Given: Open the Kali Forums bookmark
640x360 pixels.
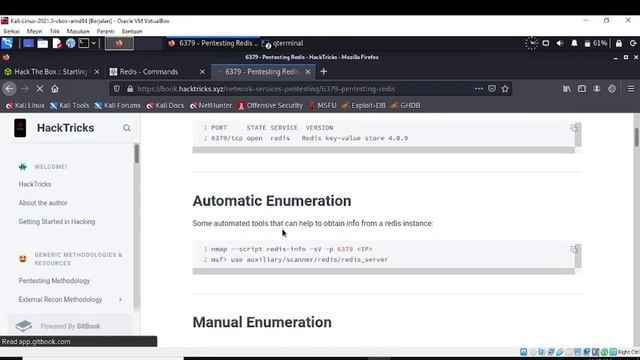Looking at the screenshot, I should (x=118, y=106).
